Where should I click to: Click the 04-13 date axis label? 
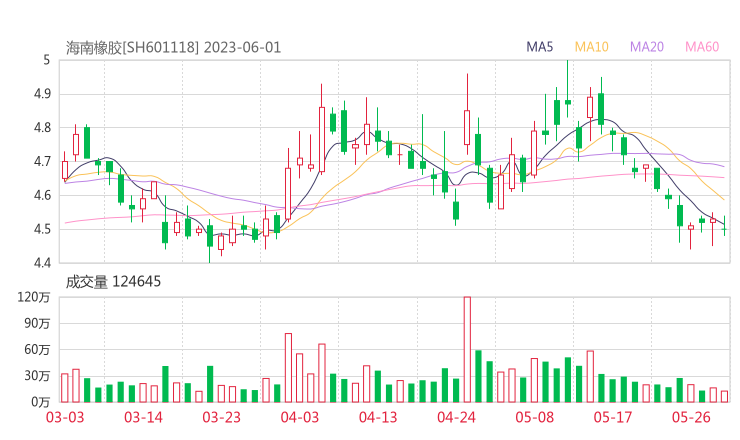click(378, 417)
